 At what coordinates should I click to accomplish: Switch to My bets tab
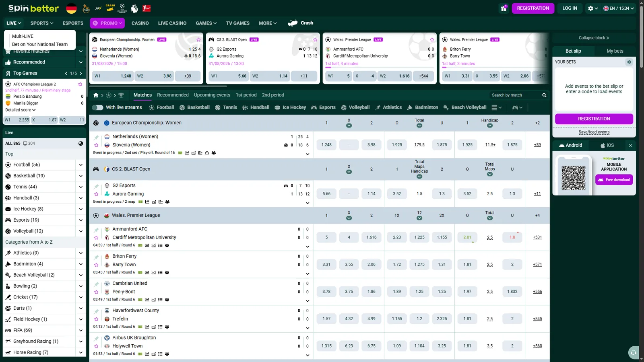click(x=615, y=51)
